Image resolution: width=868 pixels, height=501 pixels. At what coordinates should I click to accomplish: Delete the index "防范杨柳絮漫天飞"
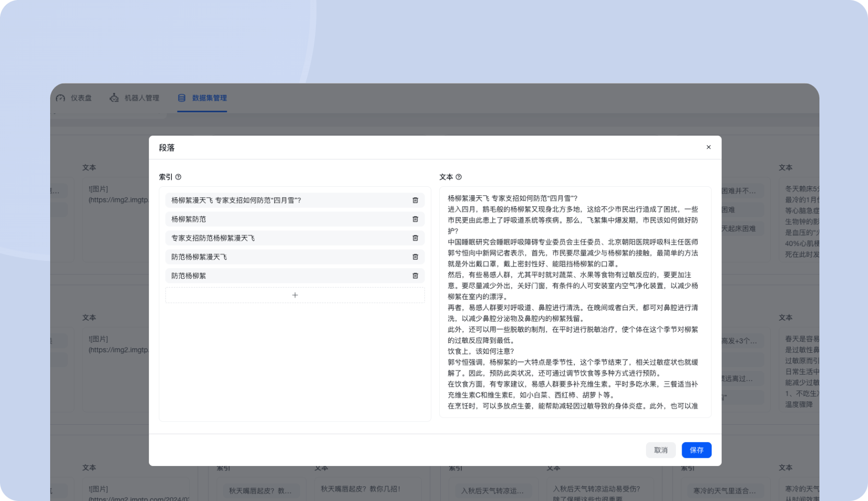(x=415, y=257)
